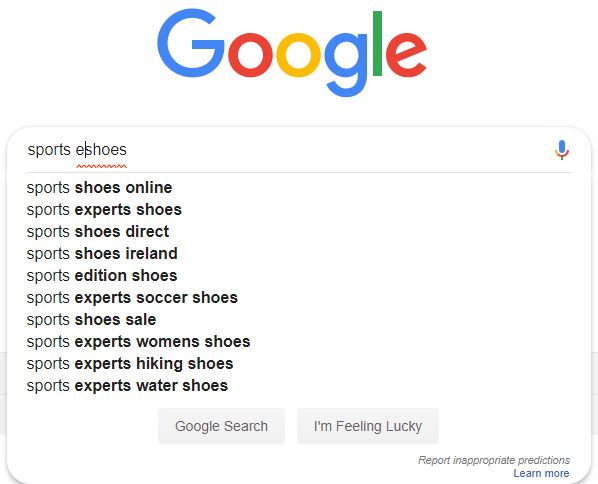Image resolution: width=598 pixels, height=484 pixels.
Task: Select suggestion 'sports shoes online'
Action: [x=299, y=188]
